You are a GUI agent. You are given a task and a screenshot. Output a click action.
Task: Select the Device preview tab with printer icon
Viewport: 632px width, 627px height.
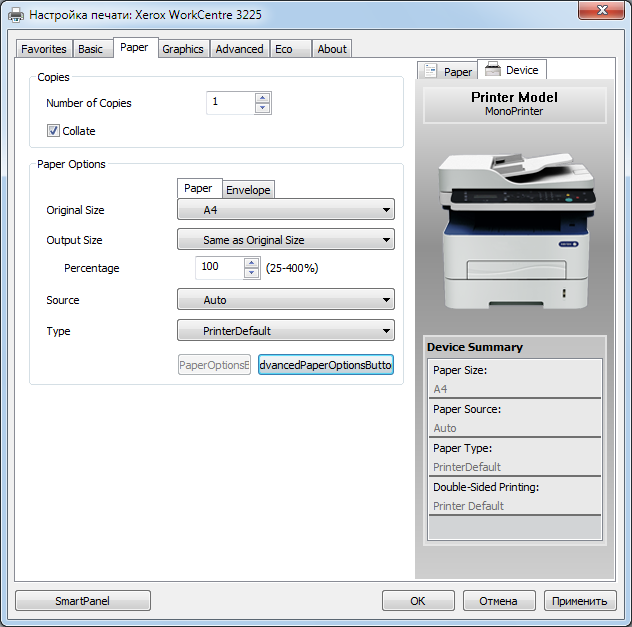(x=512, y=70)
